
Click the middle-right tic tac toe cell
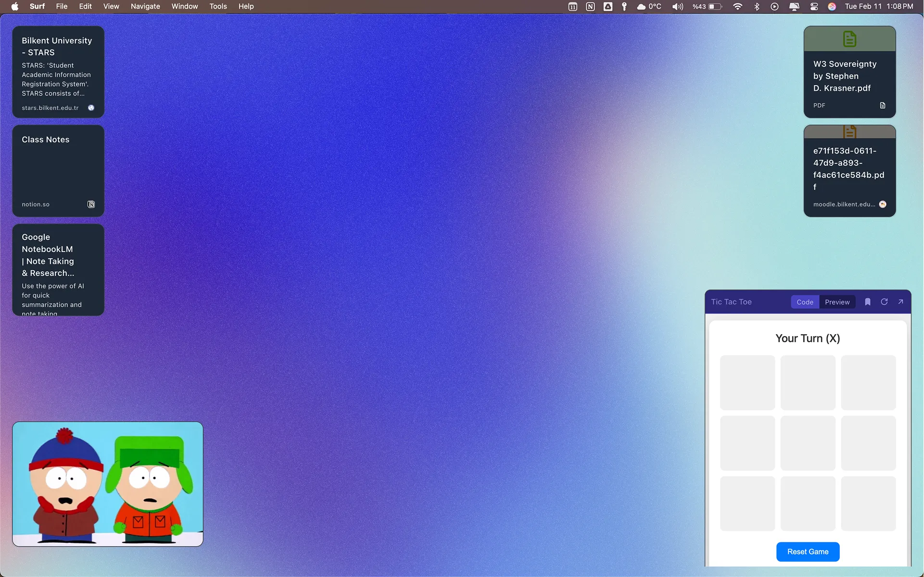point(868,443)
